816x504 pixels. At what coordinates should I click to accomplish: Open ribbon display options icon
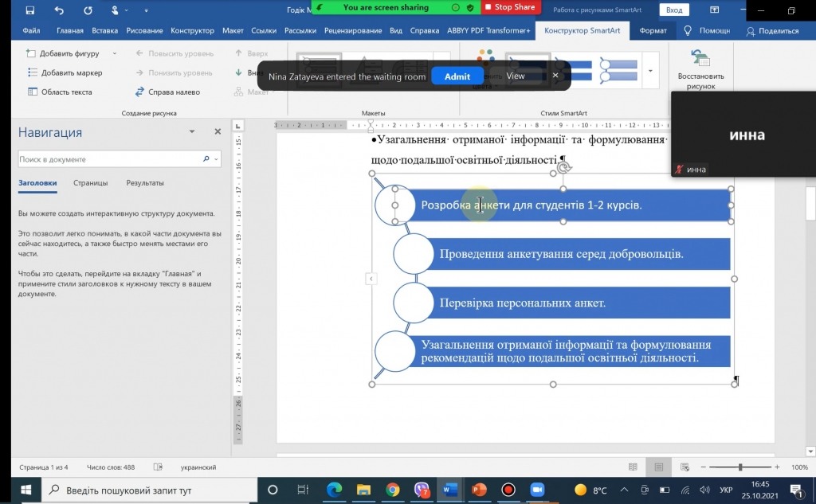point(715,10)
